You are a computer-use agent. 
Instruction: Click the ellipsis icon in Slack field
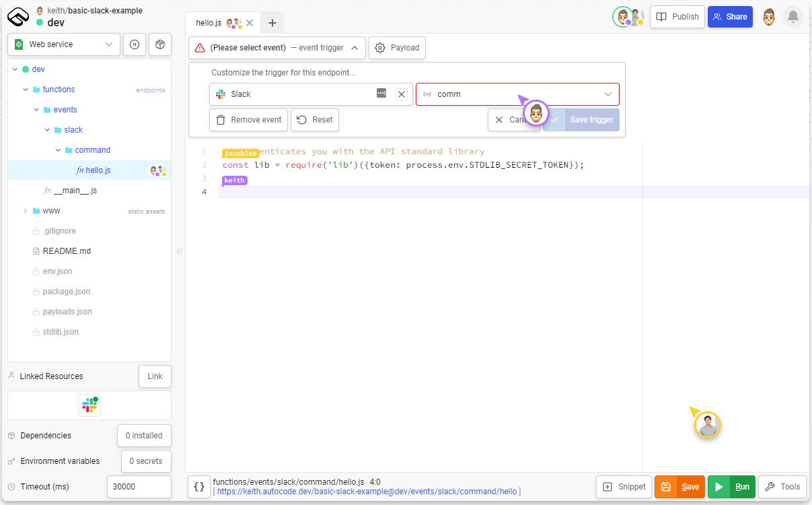pyautogui.click(x=381, y=94)
